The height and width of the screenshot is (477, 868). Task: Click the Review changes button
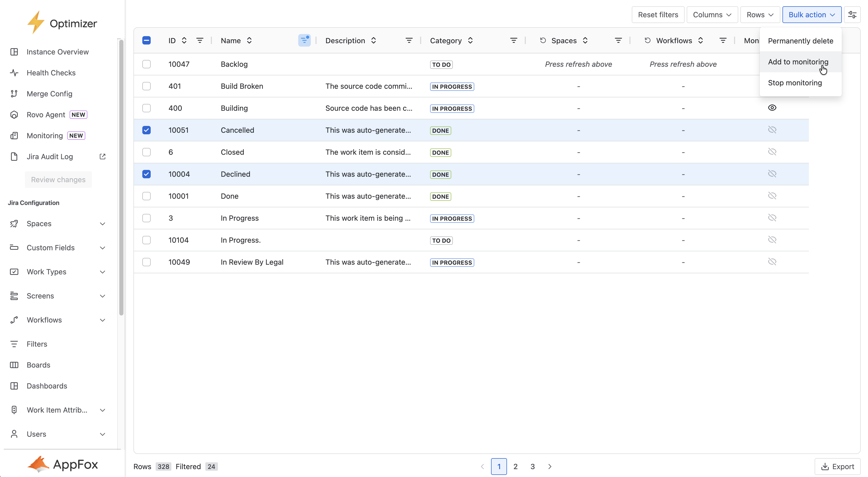coord(58,180)
